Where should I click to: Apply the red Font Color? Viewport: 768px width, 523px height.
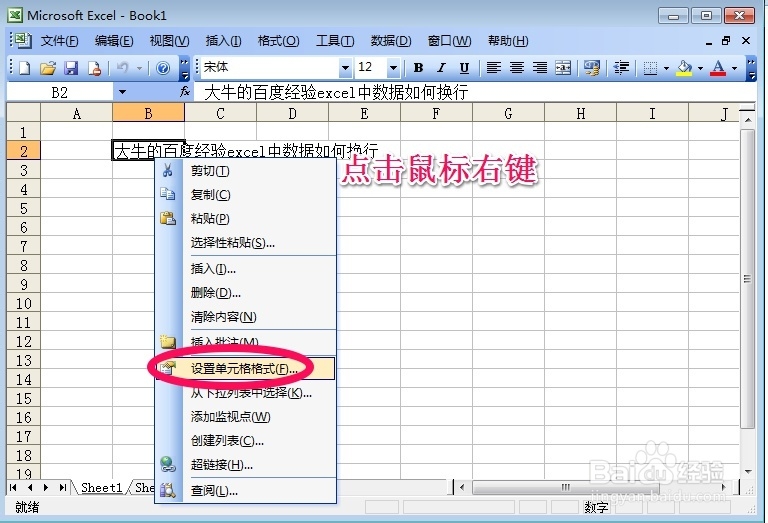(719, 68)
